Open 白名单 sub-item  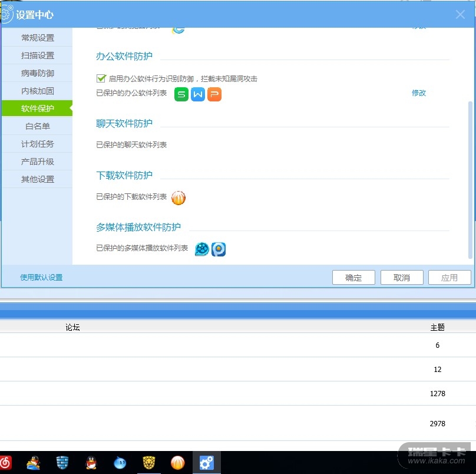37,126
